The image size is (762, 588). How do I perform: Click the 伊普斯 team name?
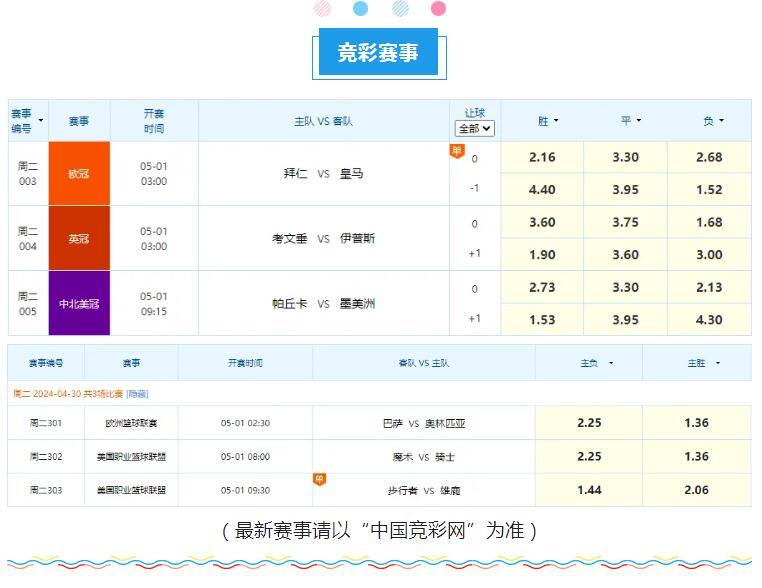click(357, 239)
